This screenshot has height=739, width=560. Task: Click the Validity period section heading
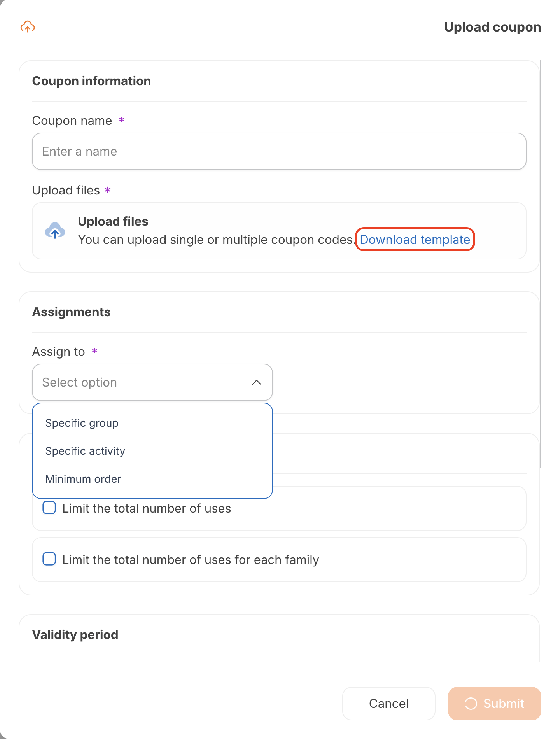(x=75, y=635)
